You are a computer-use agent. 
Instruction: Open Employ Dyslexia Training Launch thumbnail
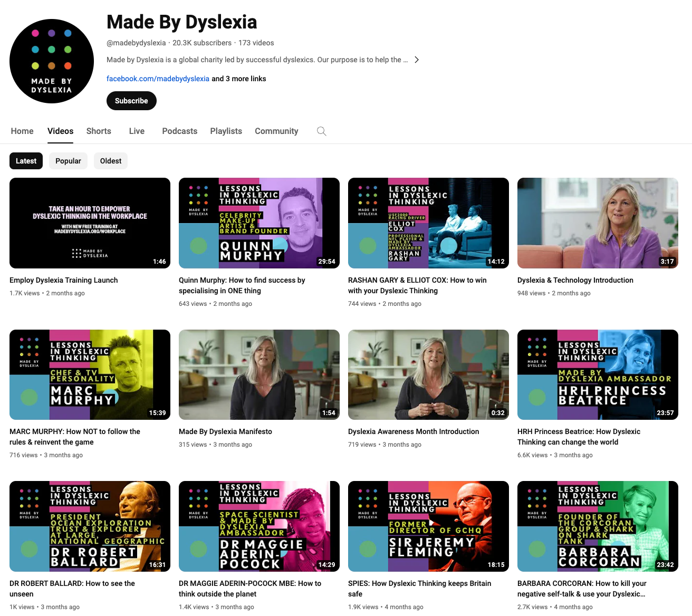point(90,223)
